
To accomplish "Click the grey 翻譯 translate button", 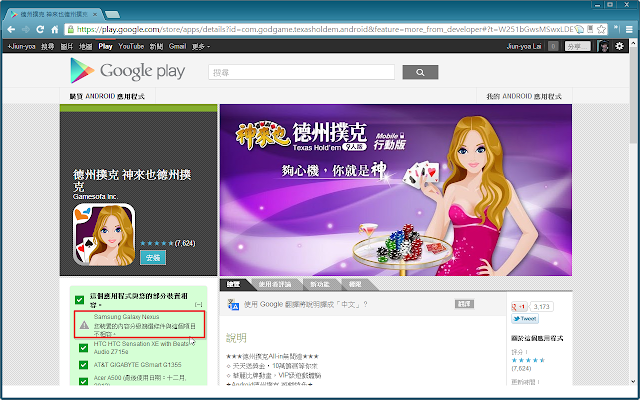I will tap(464, 304).
